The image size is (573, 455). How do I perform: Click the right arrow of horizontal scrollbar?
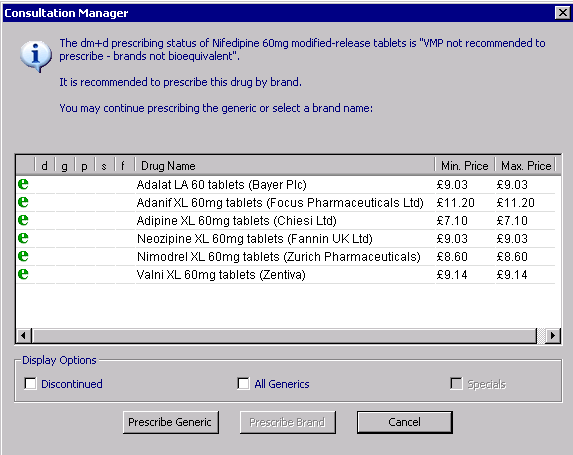tap(553, 335)
